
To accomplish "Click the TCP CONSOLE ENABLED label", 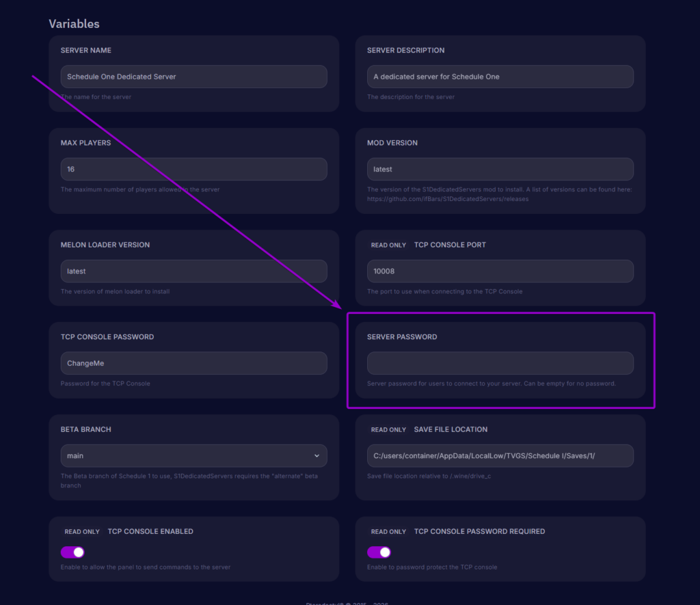I will point(150,531).
